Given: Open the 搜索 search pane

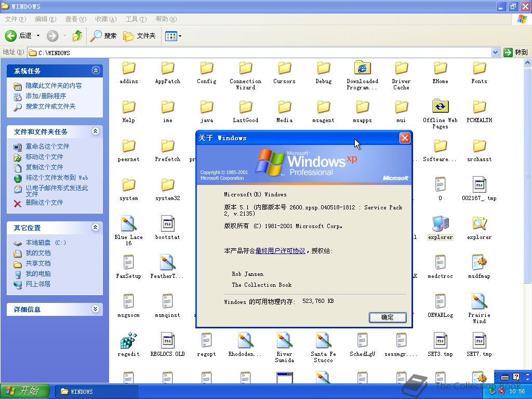Looking at the screenshot, I should [103, 36].
